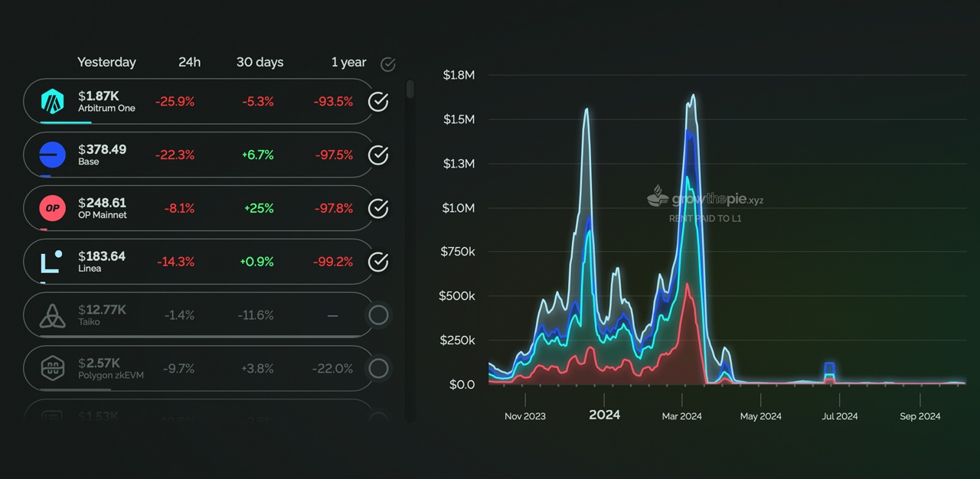Disable Base via its checkmark toggle
The width and height of the screenshot is (980, 479).
377,155
